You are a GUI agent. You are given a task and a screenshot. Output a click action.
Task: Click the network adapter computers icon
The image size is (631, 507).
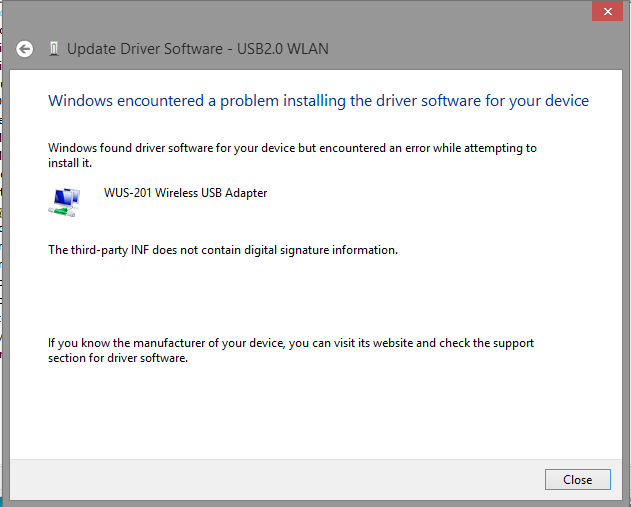point(64,202)
